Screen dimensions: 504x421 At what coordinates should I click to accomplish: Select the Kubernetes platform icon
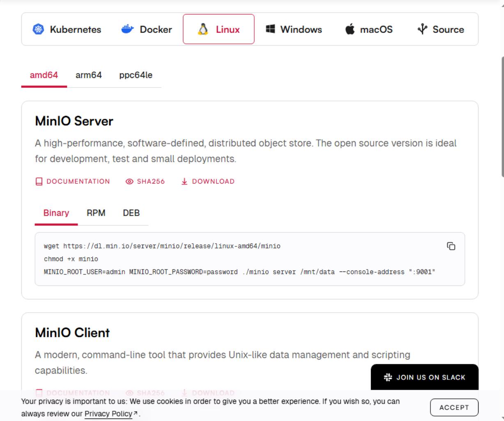(x=38, y=29)
